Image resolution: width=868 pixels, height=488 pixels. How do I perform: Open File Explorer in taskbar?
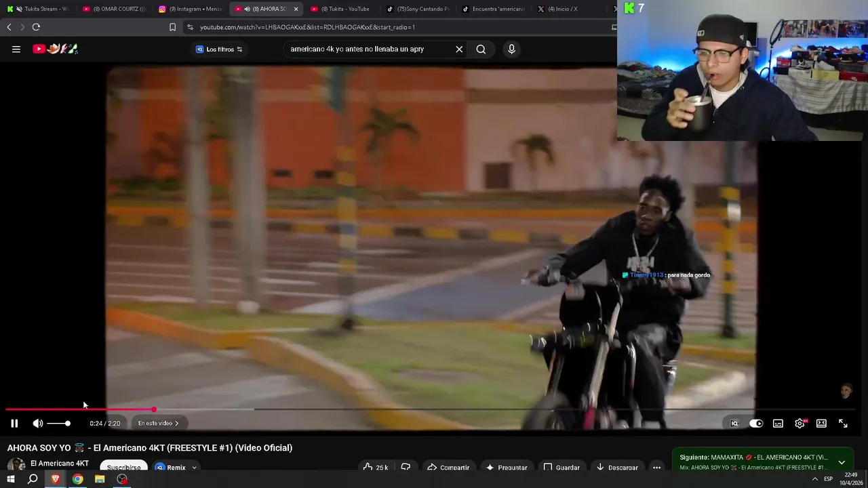click(100, 479)
